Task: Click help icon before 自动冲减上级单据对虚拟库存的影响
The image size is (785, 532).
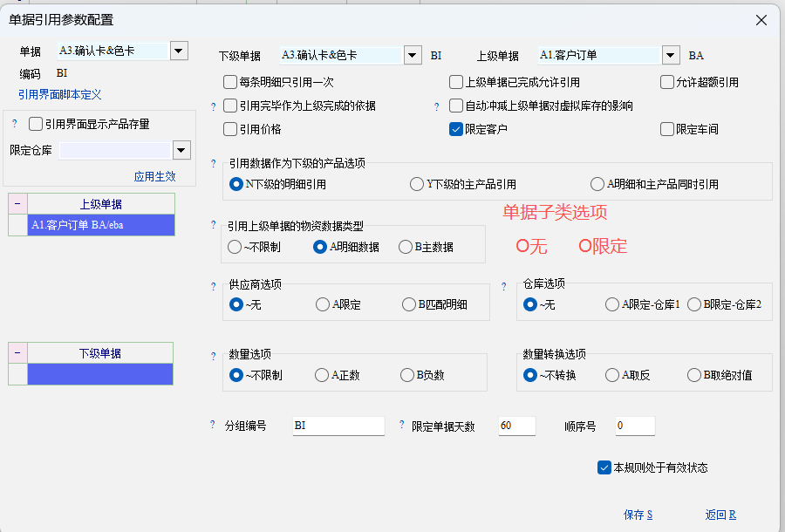Action: (x=438, y=106)
